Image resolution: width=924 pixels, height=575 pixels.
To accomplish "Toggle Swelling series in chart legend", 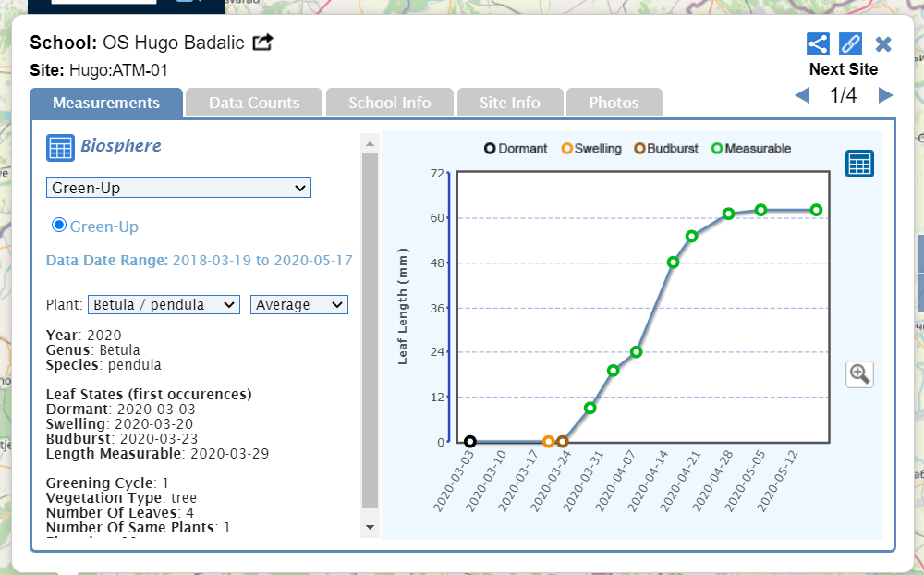I will tap(591, 149).
